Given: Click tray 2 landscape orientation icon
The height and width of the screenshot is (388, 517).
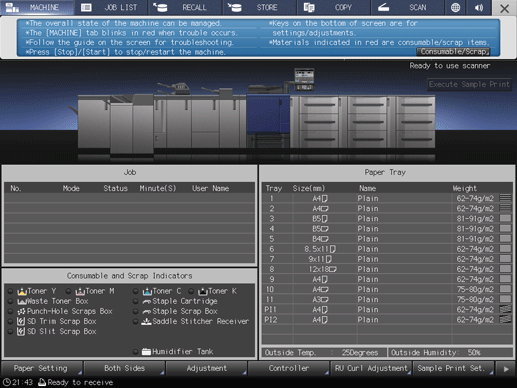Looking at the screenshot, I should (x=325, y=209).
